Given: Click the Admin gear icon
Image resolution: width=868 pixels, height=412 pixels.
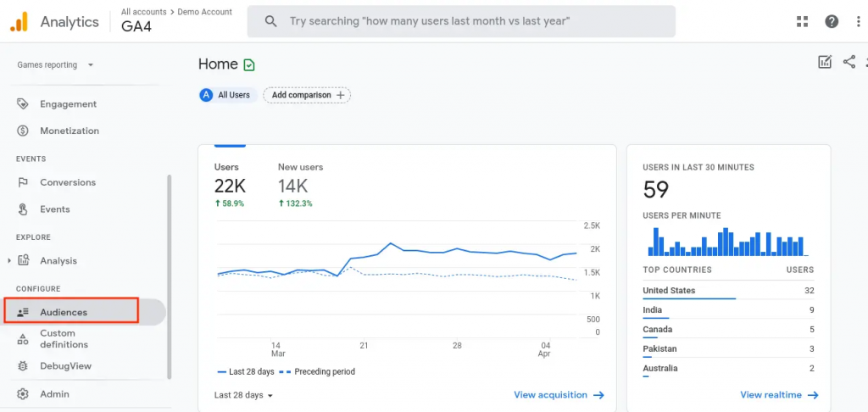Looking at the screenshot, I should coord(23,394).
